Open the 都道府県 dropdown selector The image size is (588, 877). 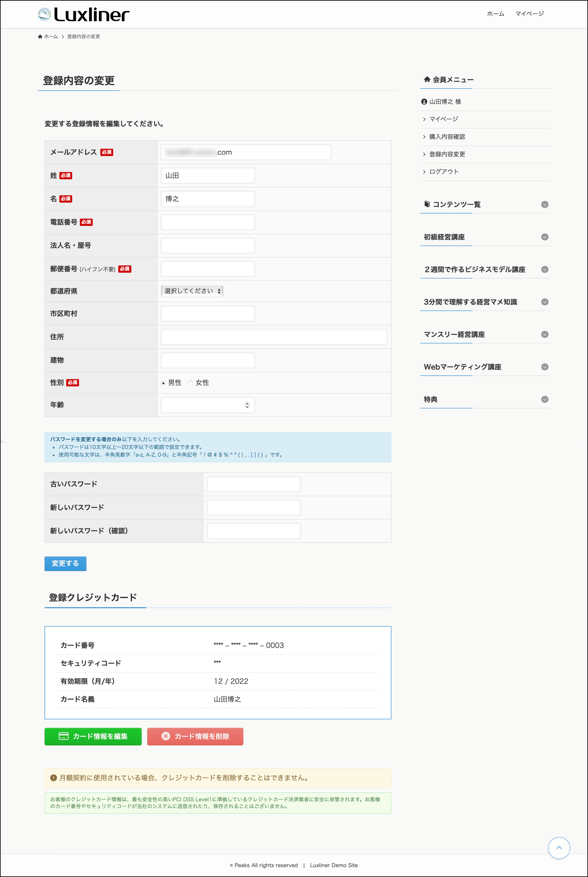[x=192, y=291]
